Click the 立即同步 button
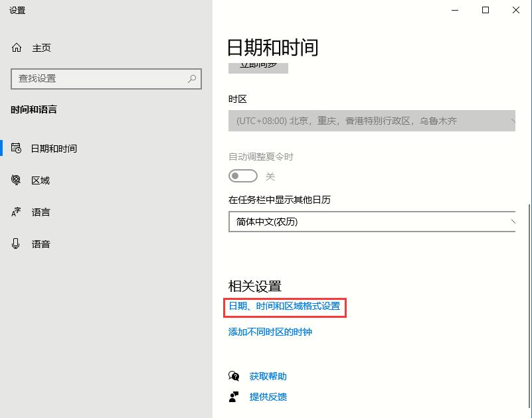The height and width of the screenshot is (418, 532). coord(258,67)
